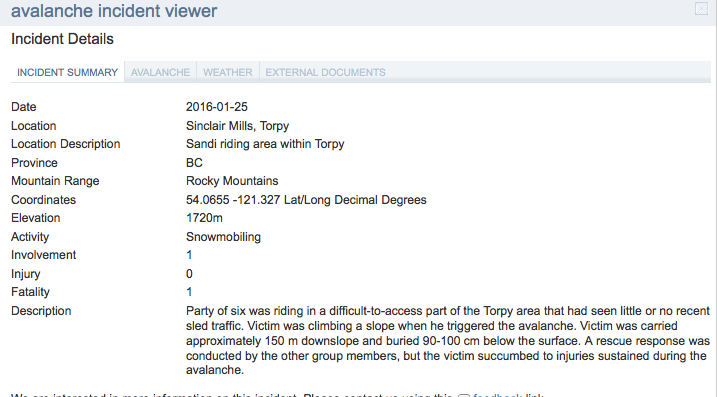Click the Sandi riding area description text

(265, 144)
